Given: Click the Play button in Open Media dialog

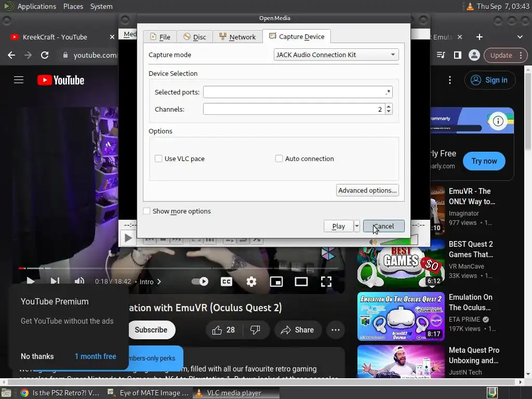Looking at the screenshot, I should (x=338, y=226).
